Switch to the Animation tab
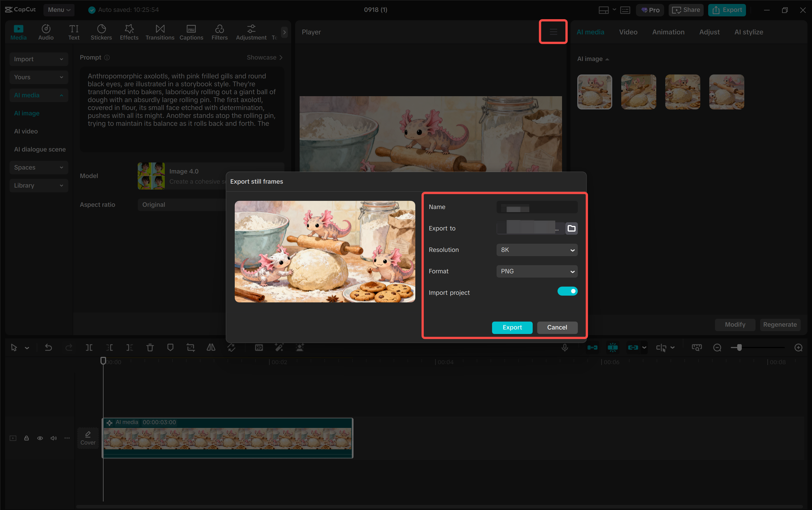This screenshot has width=812, height=510. 668,32
